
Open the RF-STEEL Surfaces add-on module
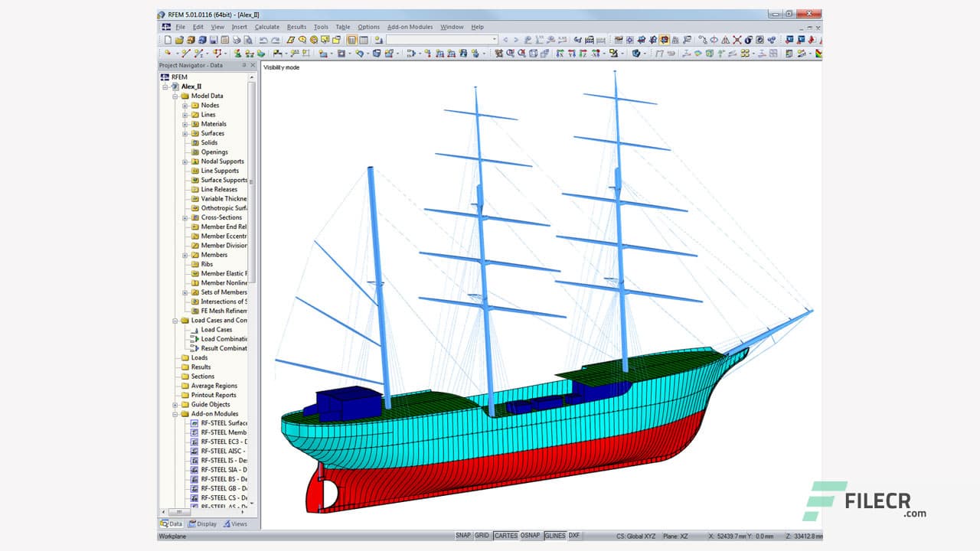tap(222, 422)
